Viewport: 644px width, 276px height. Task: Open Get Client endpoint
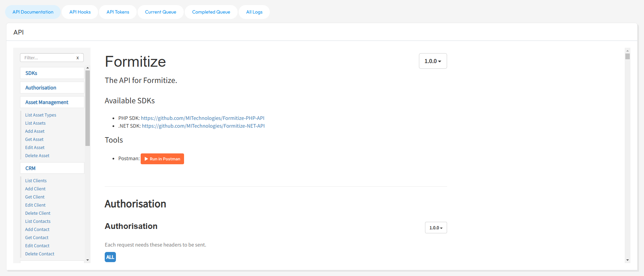point(35,197)
